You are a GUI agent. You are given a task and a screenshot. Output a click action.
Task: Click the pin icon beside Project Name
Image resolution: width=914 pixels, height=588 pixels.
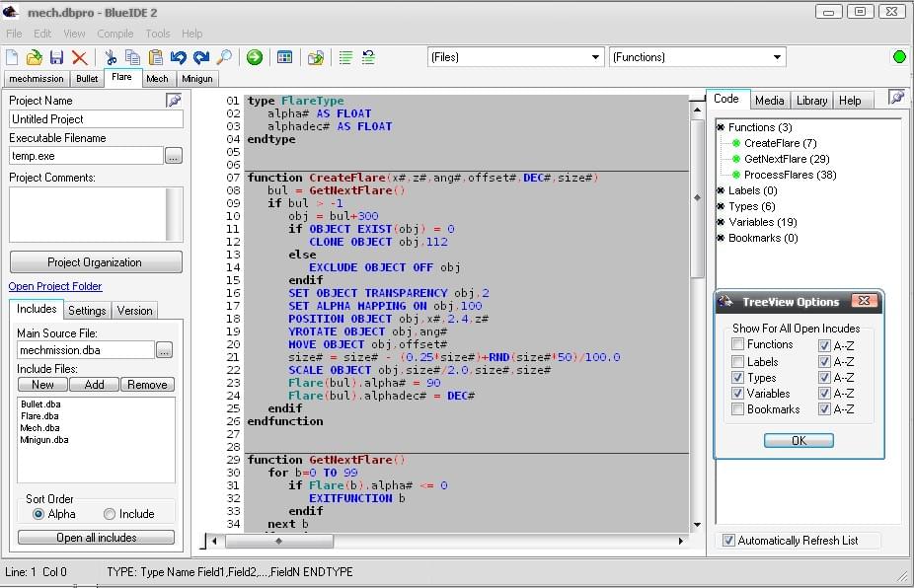(x=174, y=101)
